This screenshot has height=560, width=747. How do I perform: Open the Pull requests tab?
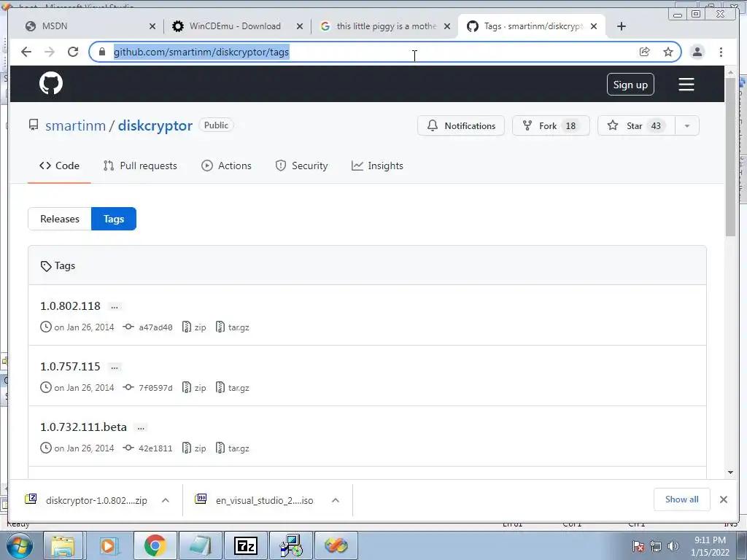click(x=140, y=166)
